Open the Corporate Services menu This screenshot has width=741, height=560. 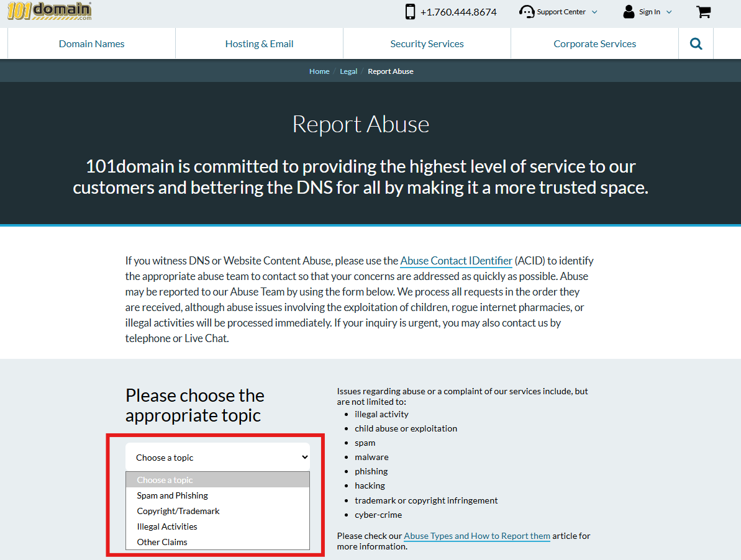click(594, 44)
